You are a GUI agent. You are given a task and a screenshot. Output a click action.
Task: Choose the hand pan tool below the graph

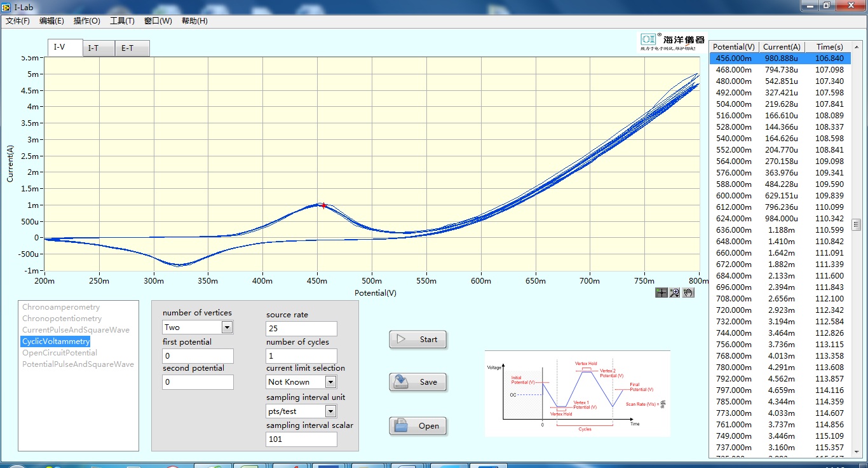(x=688, y=292)
